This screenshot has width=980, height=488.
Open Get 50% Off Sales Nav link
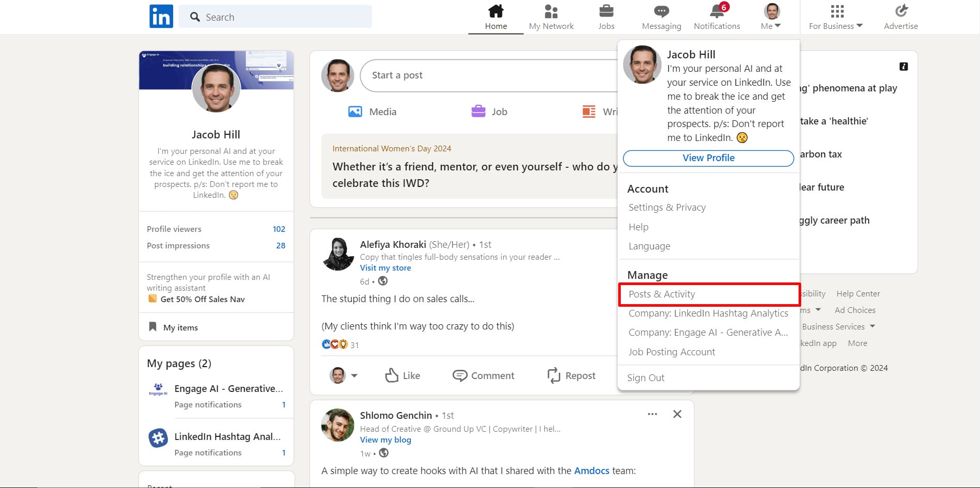point(203,299)
